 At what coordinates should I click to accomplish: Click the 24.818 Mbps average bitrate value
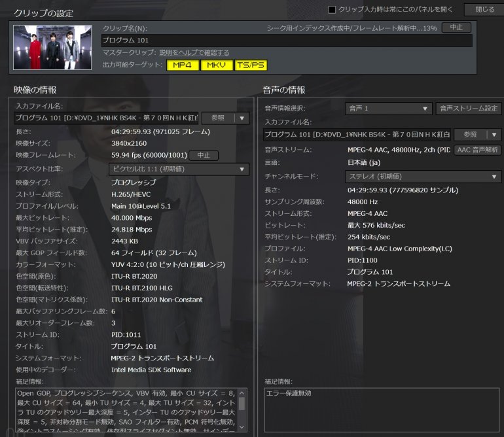[x=132, y=230]
